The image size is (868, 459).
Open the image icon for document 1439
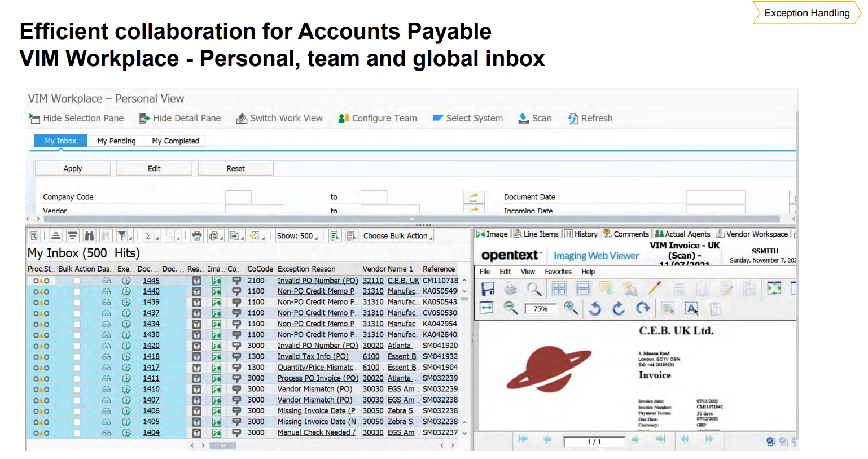(x=216, y=303)
